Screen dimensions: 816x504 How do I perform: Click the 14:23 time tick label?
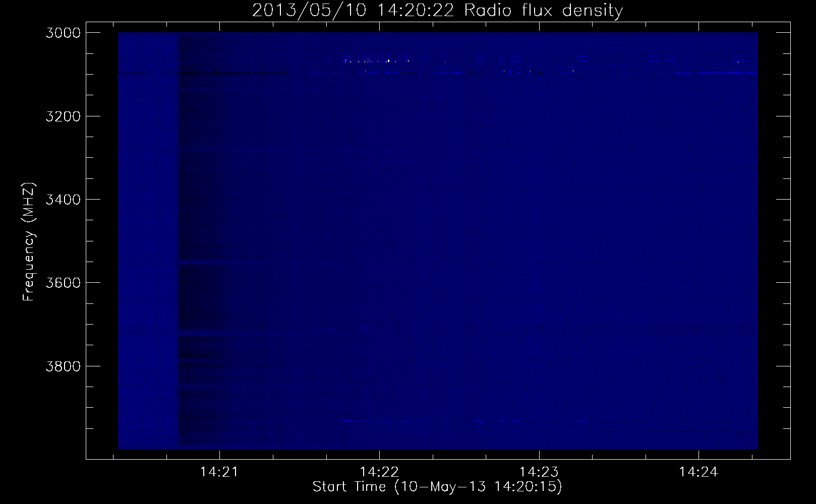[539, 472]
